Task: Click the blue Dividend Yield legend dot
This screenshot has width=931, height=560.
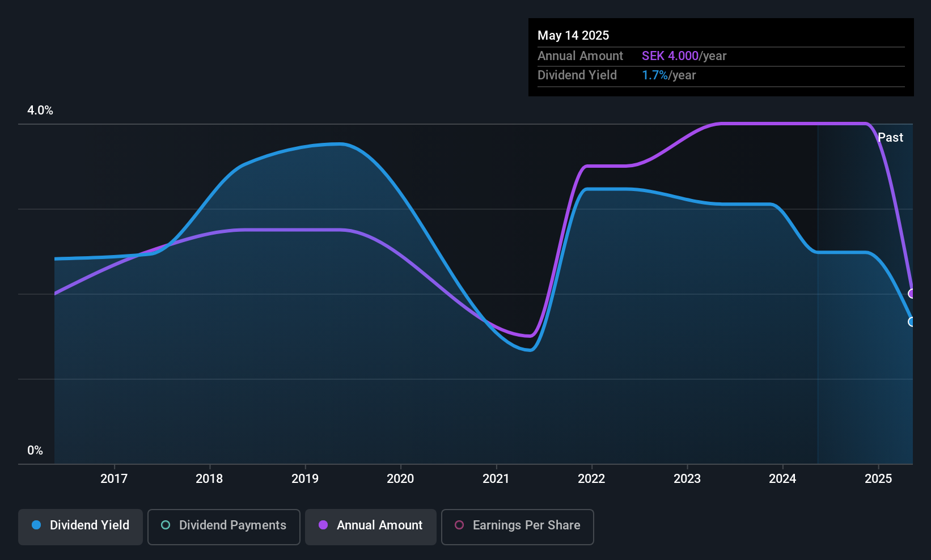Action: click(36, 525)
